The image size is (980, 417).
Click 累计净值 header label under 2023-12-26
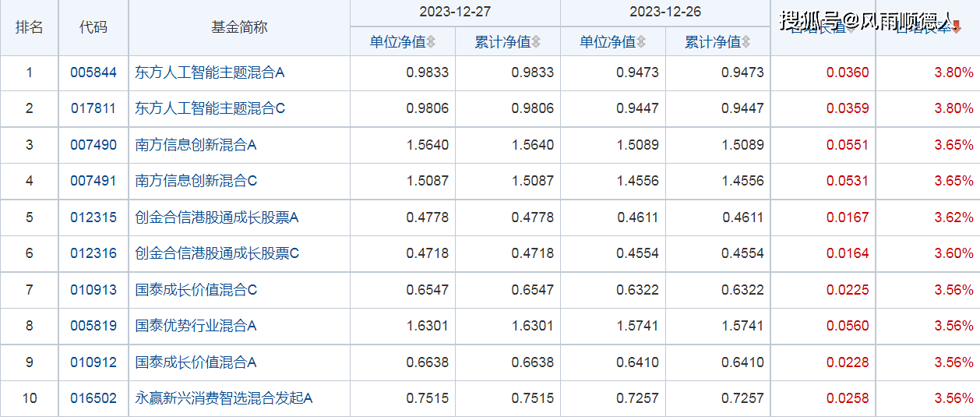pos(713,42)
